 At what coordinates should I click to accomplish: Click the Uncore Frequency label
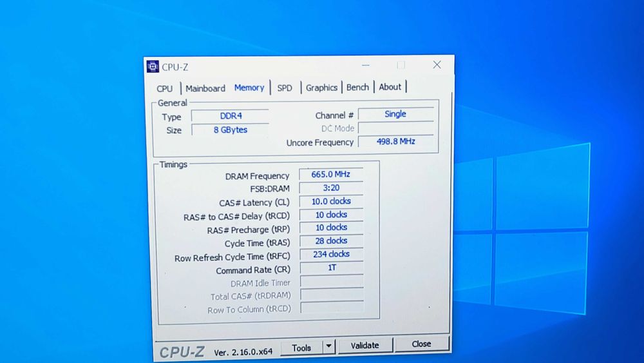point(320,142)
